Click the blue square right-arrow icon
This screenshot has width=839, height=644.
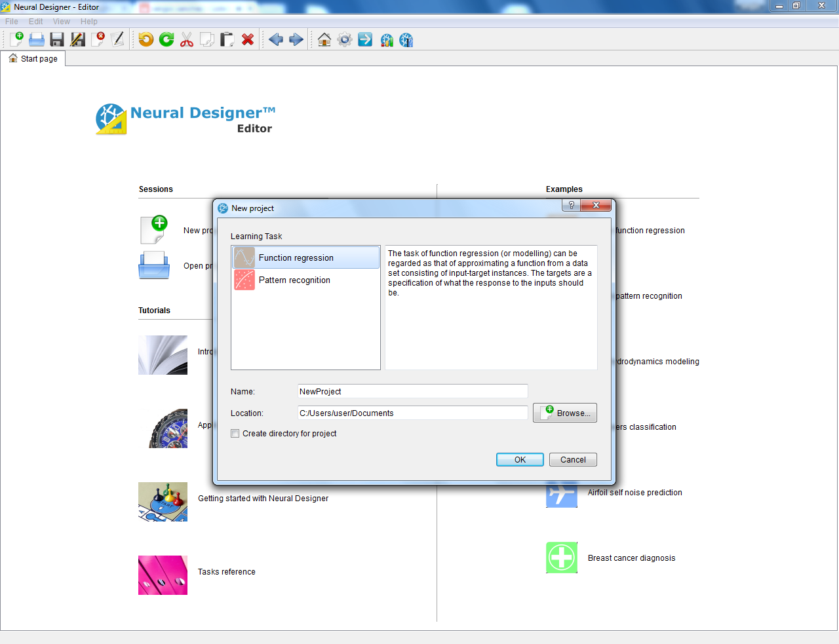[365, 39]
